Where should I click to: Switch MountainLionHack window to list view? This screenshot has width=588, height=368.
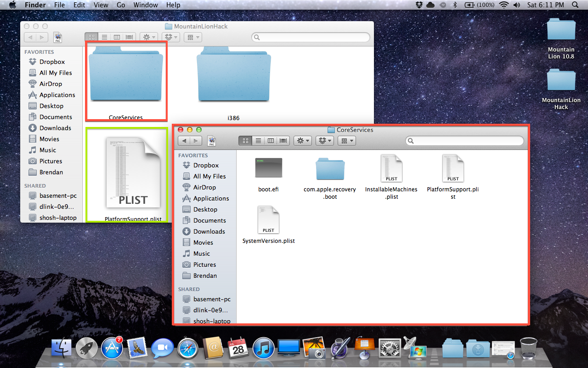104,37
